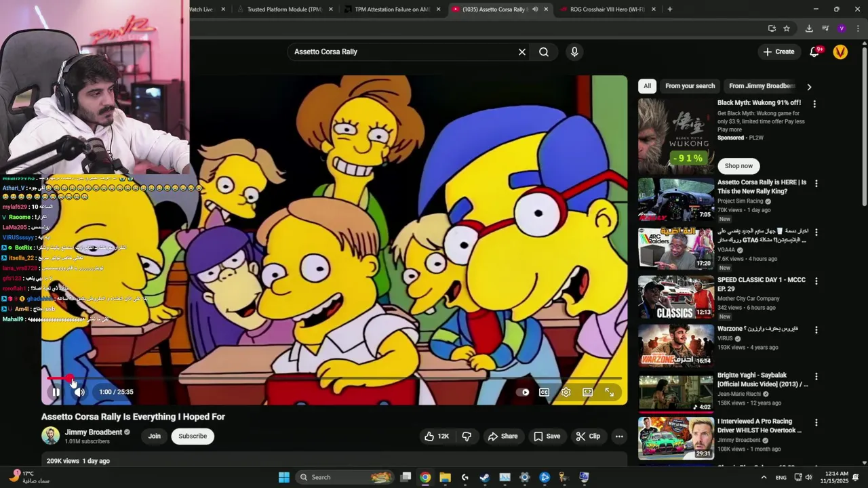Open options for Assetto Corsa Rally is HERE video

pos(816,184)
